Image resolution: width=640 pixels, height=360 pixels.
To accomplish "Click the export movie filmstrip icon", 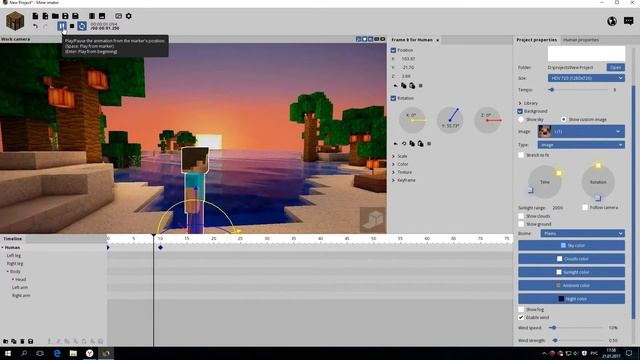I will 92,16.
